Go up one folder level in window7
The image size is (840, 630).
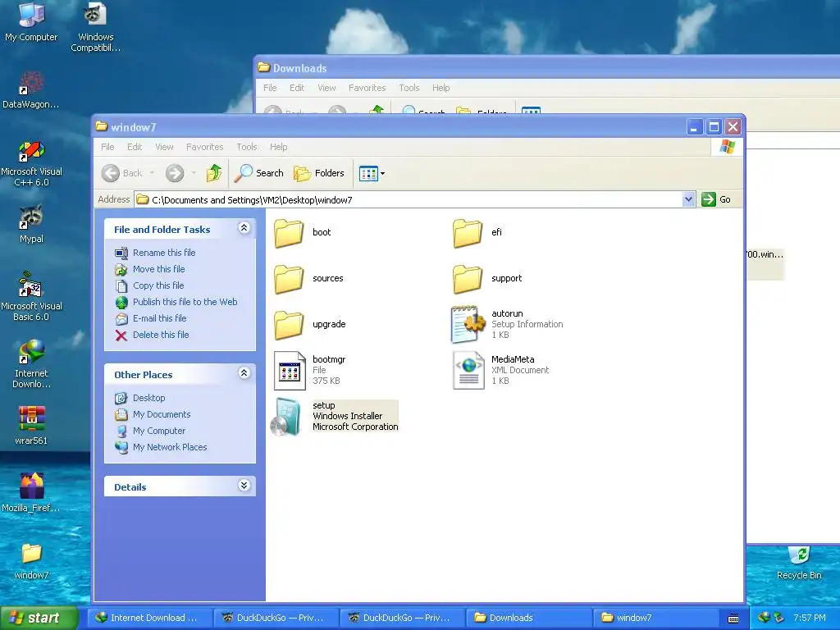pos(214,173)
